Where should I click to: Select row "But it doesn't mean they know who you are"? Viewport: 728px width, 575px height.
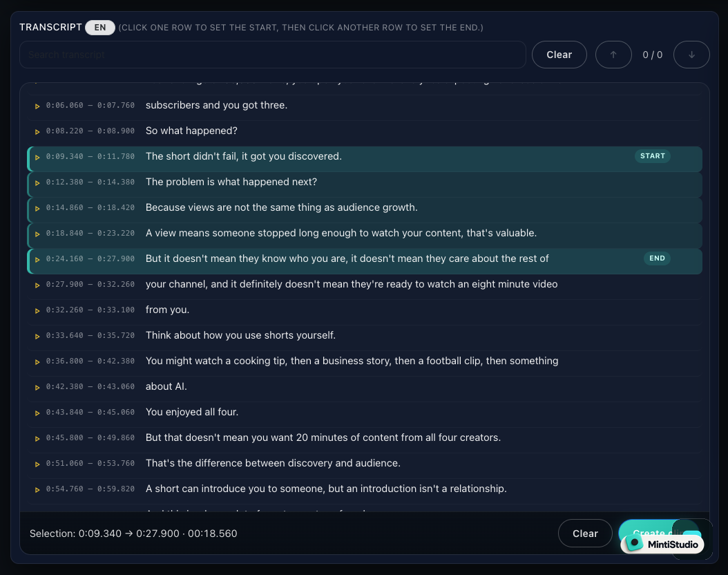click(x=365, y=261)
